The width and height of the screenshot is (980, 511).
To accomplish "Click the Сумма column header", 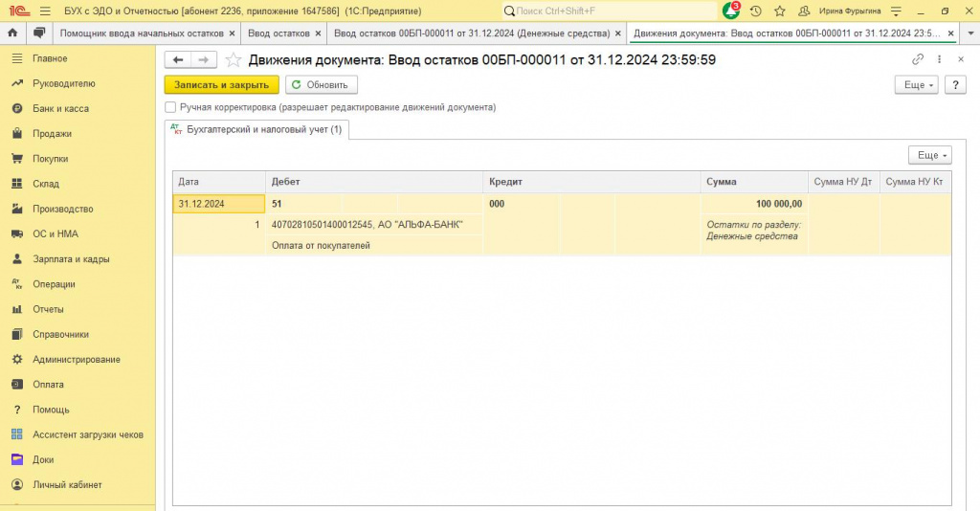I will pyautogui.click(x=754, y=182).
